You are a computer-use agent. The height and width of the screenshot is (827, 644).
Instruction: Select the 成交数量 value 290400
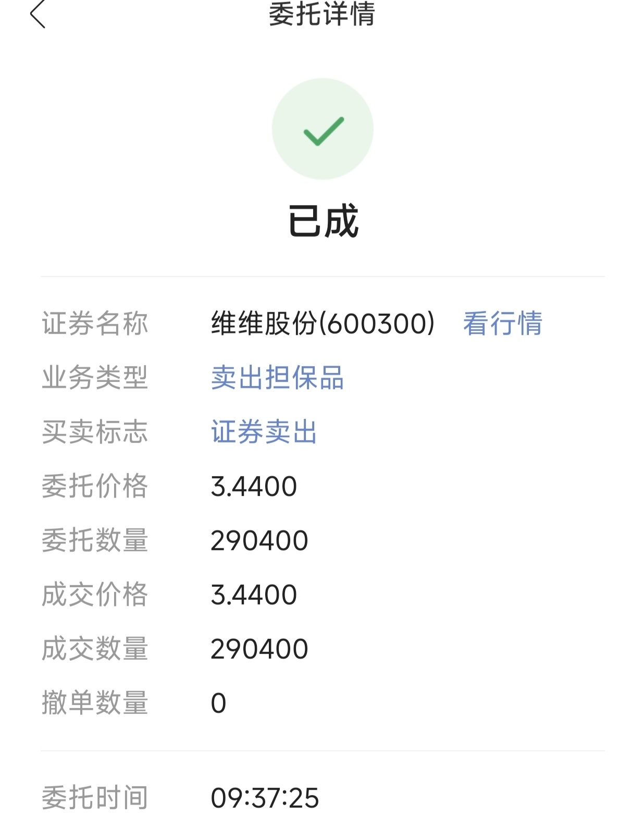pos(259,649)
